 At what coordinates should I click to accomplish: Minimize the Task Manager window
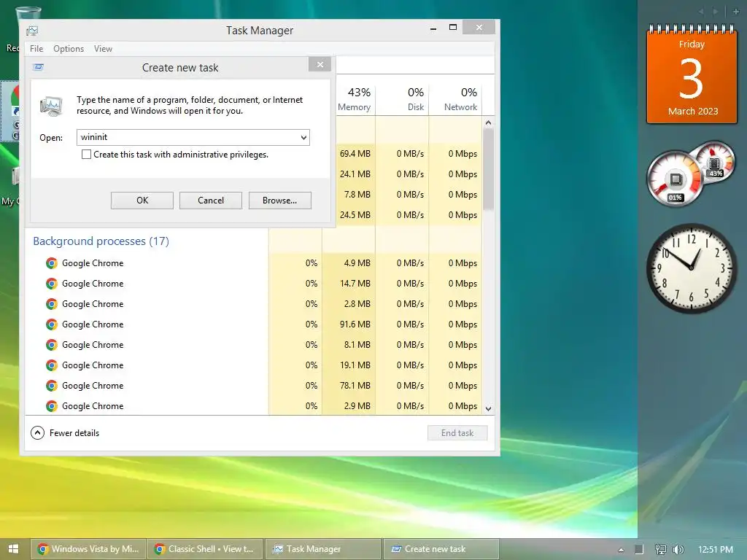(433, 28)
